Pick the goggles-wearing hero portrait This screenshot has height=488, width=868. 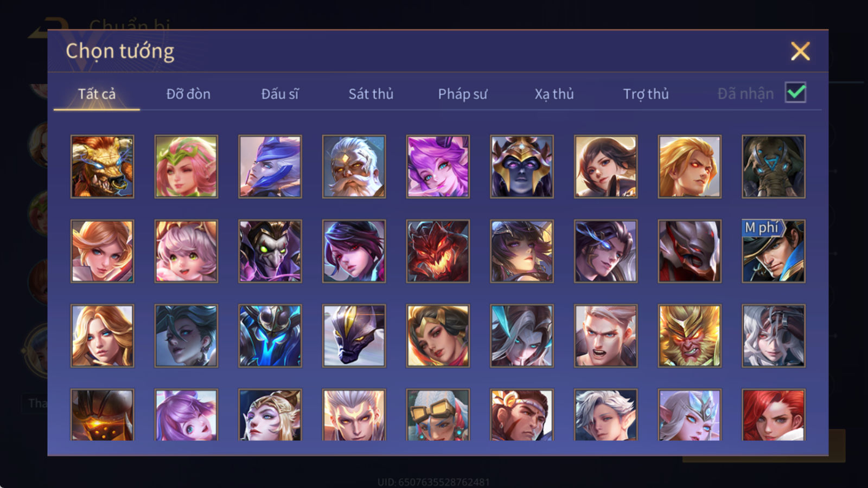(x=438, y=415)
